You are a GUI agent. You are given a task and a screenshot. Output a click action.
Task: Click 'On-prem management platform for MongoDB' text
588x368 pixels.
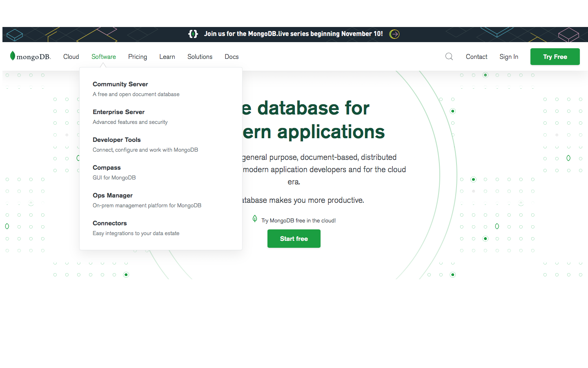147,206
